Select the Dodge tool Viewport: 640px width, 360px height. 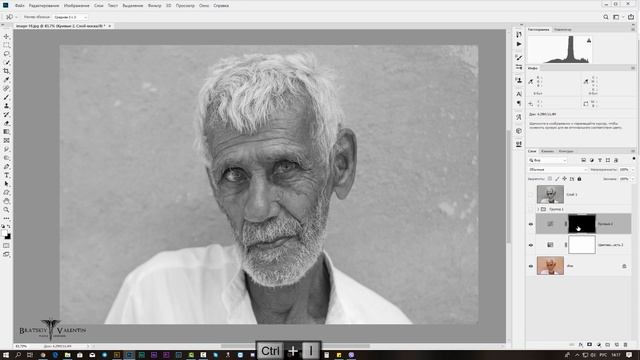pyautogui.click(x=7, y=158)
